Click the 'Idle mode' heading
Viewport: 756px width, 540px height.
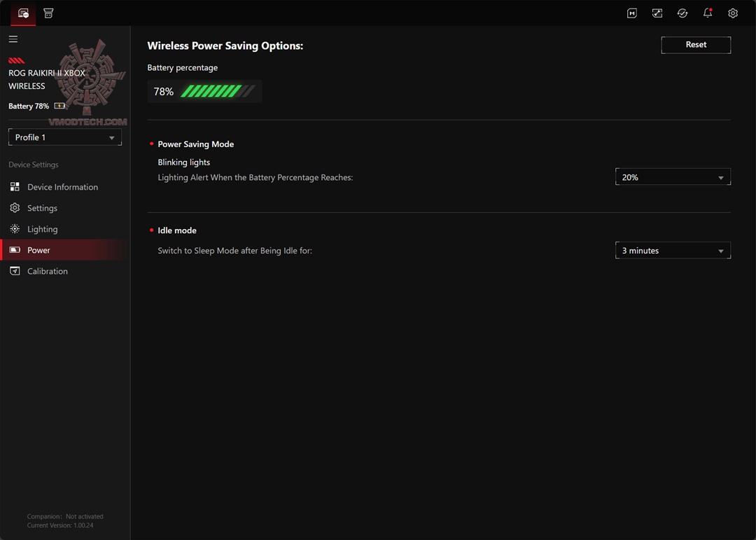pos(177,230)
